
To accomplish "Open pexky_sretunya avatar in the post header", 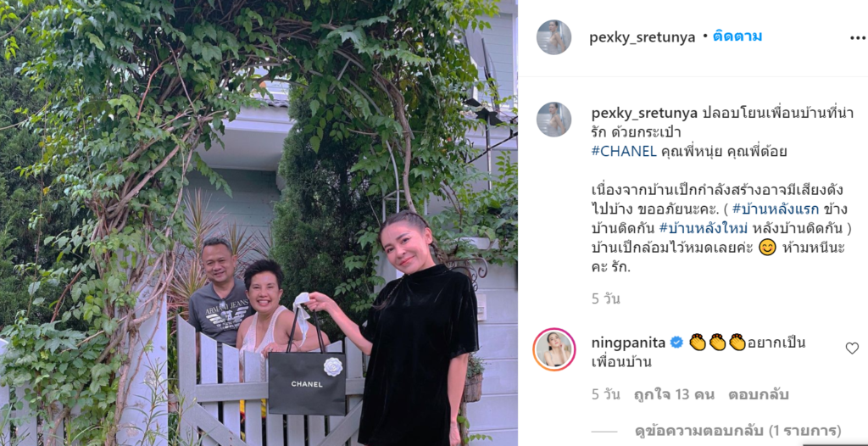I will coord(554,37).
